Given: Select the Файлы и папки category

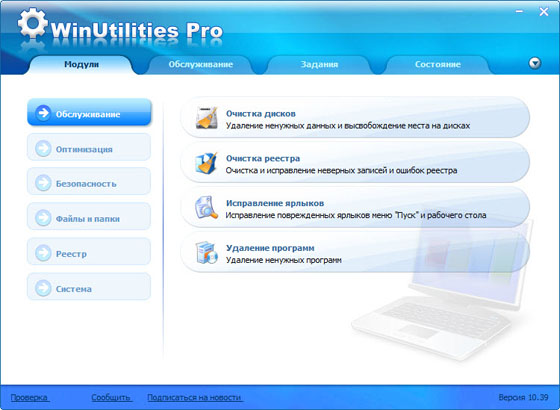Looking at the screenshot, I should pos(89,217).
